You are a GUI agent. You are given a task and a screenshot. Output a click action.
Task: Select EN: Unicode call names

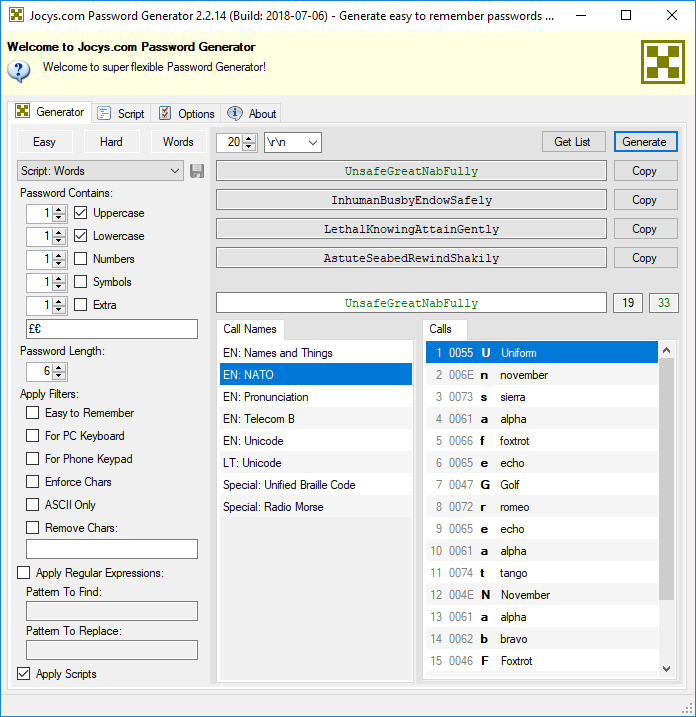(316, 440)
